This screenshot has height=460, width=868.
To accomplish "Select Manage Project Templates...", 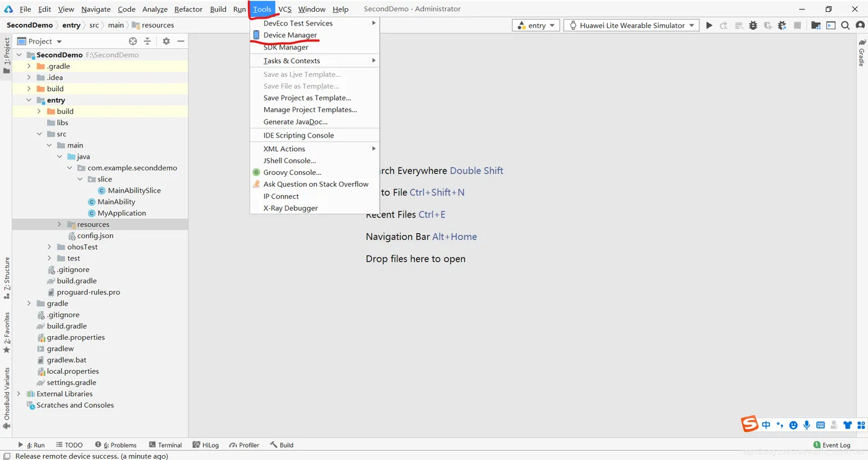I will coord(314,110).
